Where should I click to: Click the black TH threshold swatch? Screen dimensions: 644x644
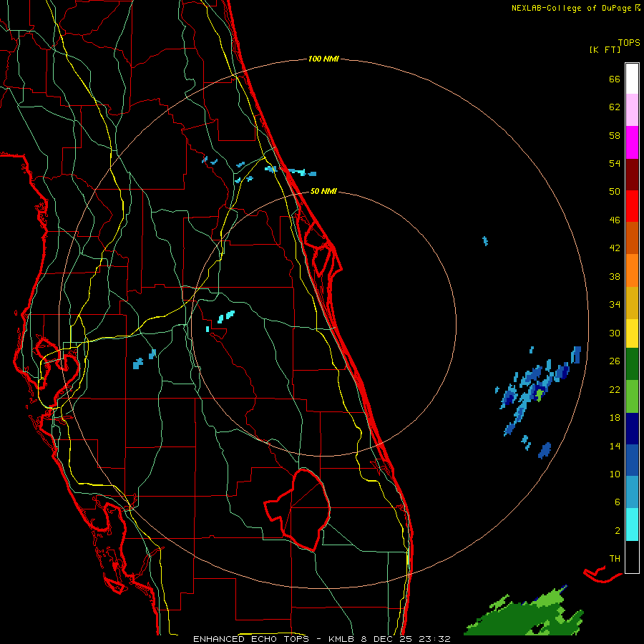pos(632,557)
